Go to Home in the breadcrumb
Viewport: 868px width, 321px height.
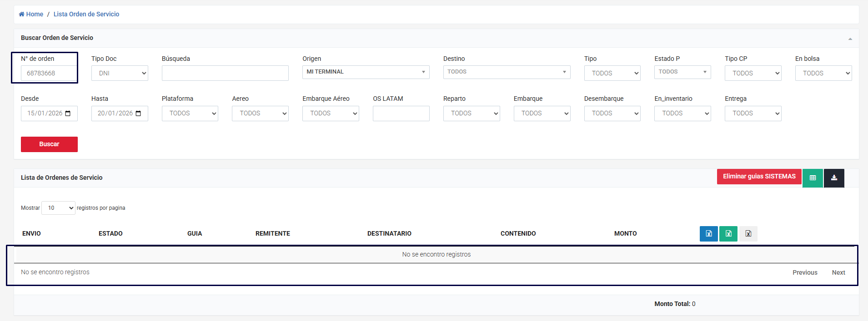31,14
